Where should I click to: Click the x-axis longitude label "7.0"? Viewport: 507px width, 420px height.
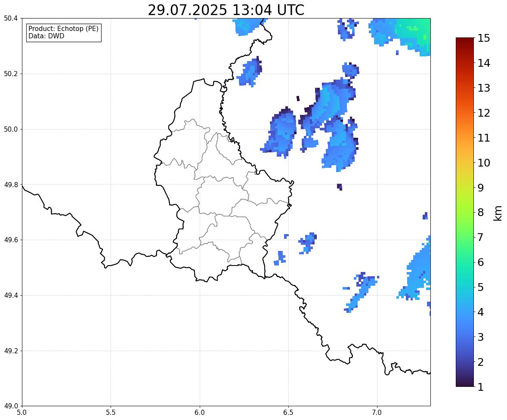click(x=377, y=413)
